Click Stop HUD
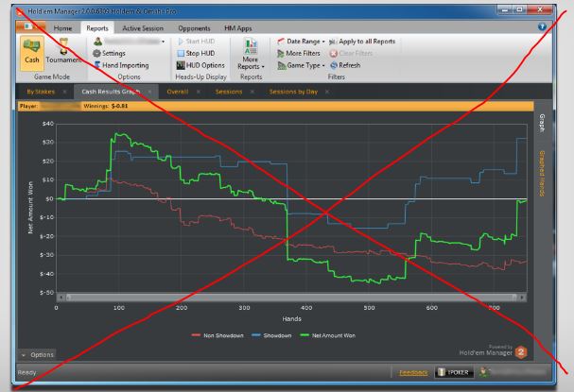The height and width of the screenshot is (392, 574). pos(196,54)
